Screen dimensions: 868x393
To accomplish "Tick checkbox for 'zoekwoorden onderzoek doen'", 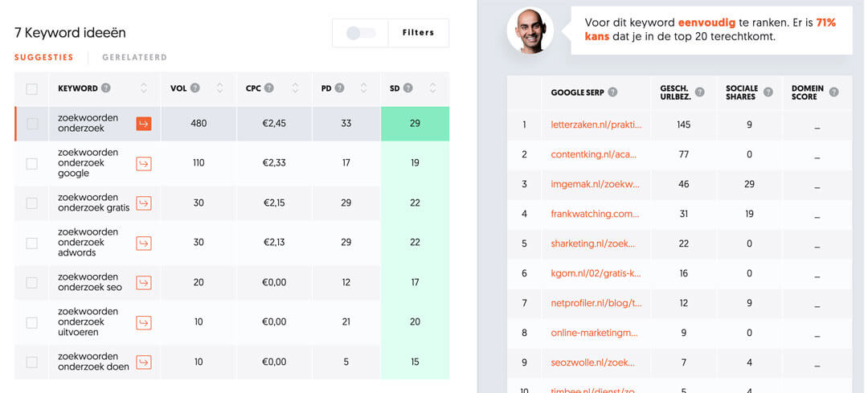I will (32, 362).
